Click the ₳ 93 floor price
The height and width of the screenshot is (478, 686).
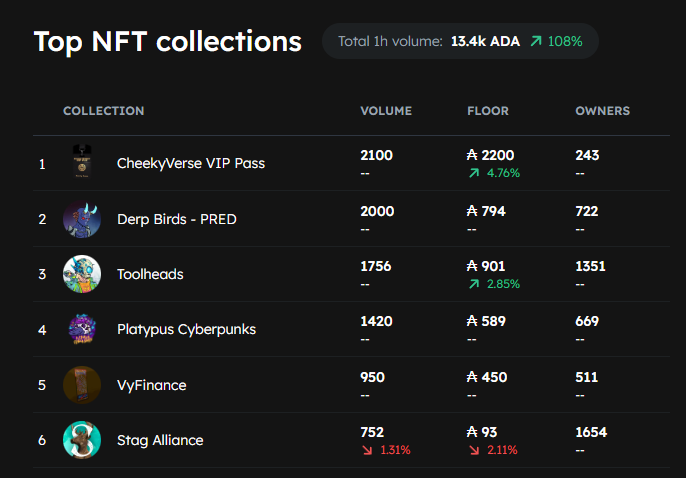click(x=482, y=433)
